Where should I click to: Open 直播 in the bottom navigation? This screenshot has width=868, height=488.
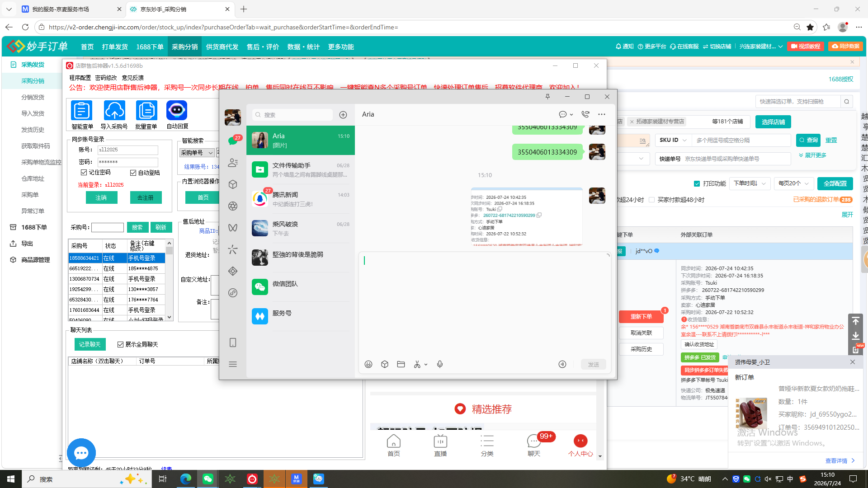pos(440,445)
